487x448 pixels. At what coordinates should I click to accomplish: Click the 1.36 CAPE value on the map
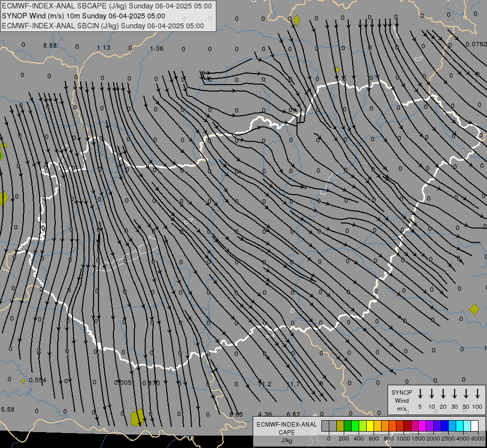tap(157, 48)
